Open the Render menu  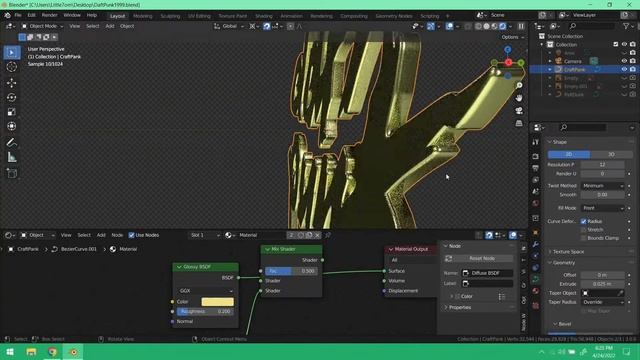pyautogui.click(x=49, y=15)
